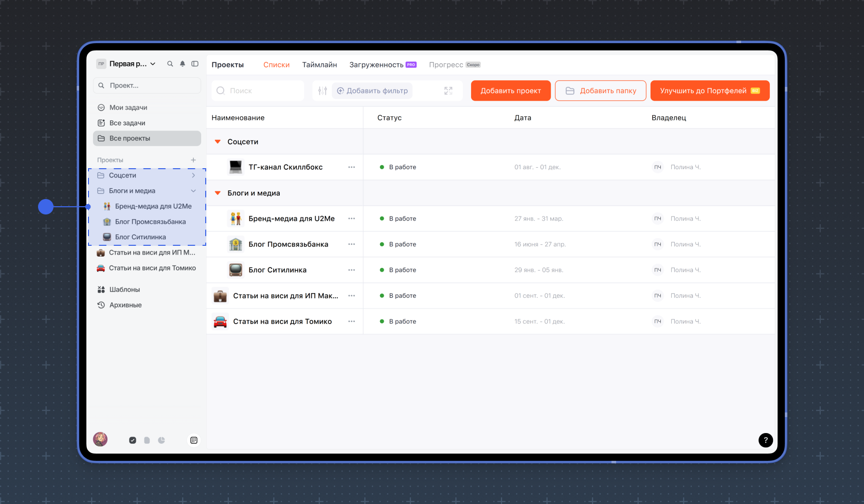Open the notifications bell icon
The height and width of the screenshot is (504, 864).
(183, 64)
